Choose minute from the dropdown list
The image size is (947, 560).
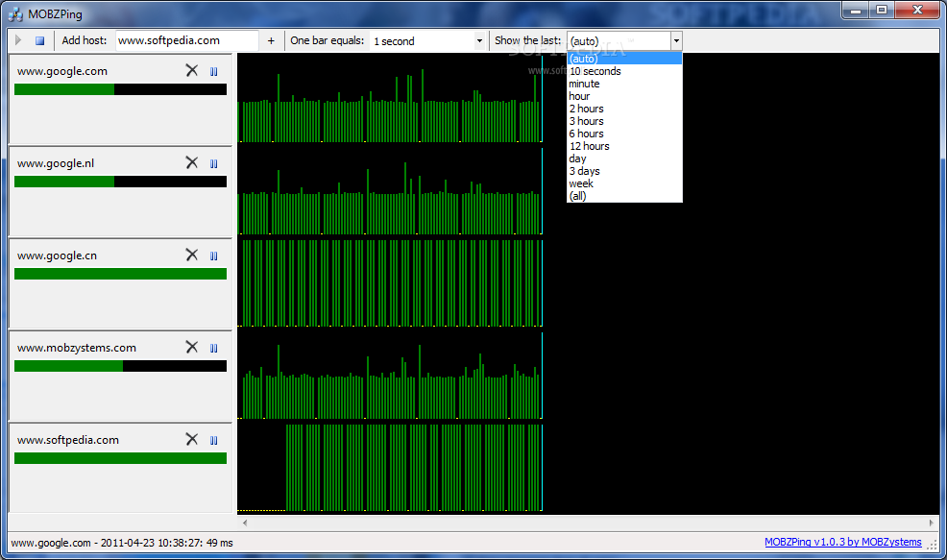coord(624,84)
